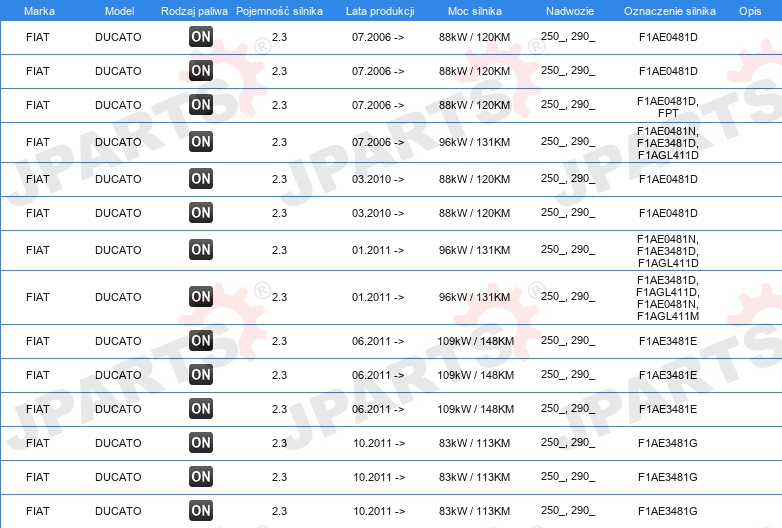Image resolution: width=782 pixels, height=528 pixels.
Task: Click the 83kW / 113KM cell in the last row
Action: 474,511
